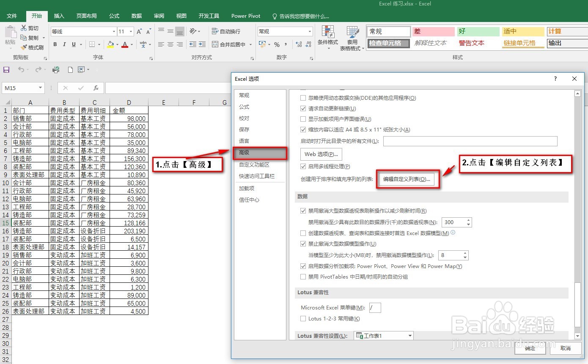Open Conditional Formatting (条件格式)
The height and width of the screenshot is (364, 588).
pyautogui.click(x=328, y=38)
